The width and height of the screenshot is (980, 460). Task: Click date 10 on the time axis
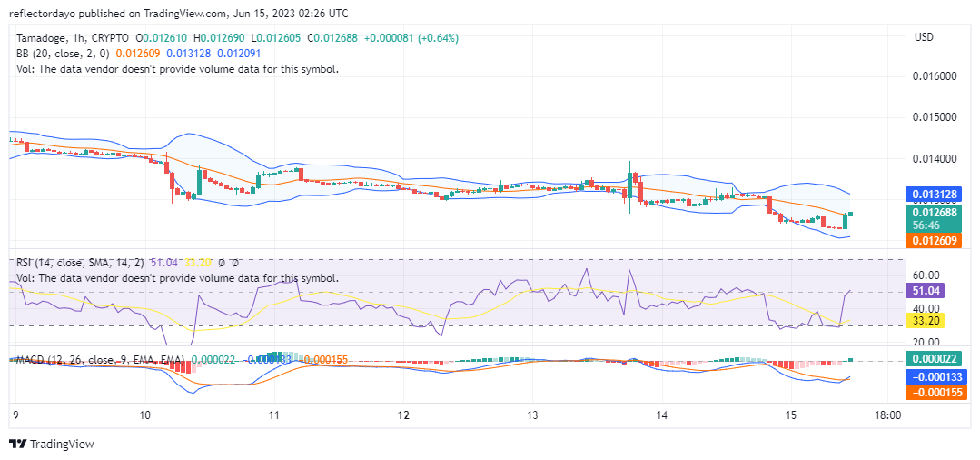click(x=145, y=415)
